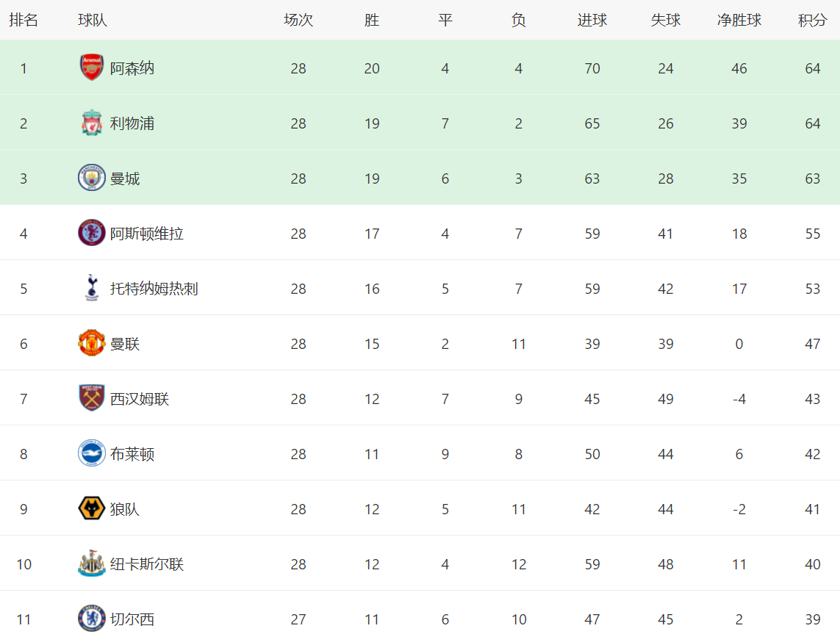Click the 进球 column header
Image resolution: width=840 pixels, height=634 pixels.
pyautogui.click(x=592, y=21)
